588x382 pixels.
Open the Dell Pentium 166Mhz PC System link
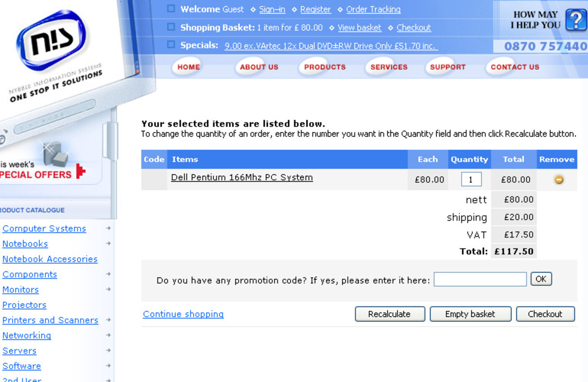pyautogui.click(x=241, y=177)
